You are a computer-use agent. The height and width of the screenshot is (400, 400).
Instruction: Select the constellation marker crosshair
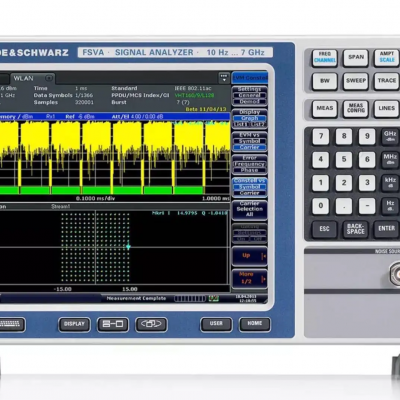point(128,247)
